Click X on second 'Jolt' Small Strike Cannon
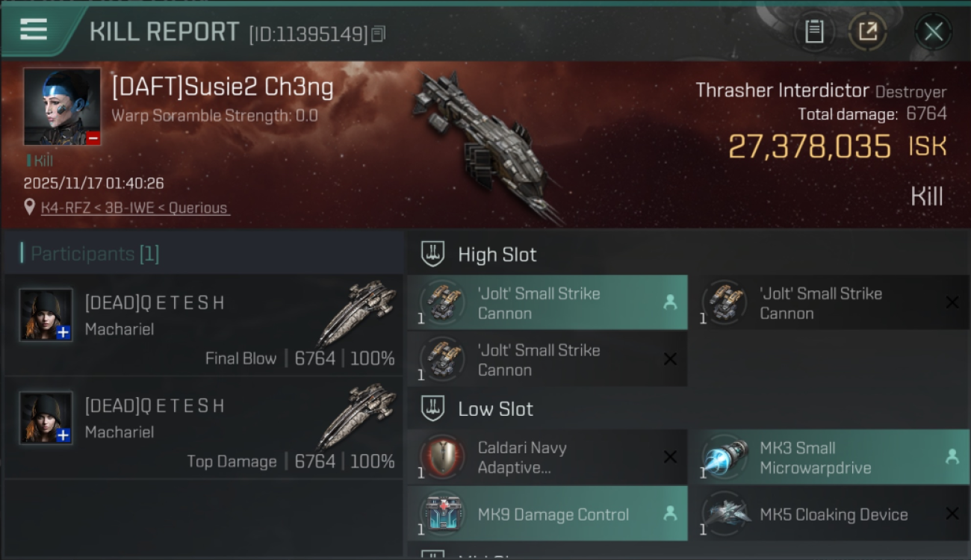 coord(952,302)
